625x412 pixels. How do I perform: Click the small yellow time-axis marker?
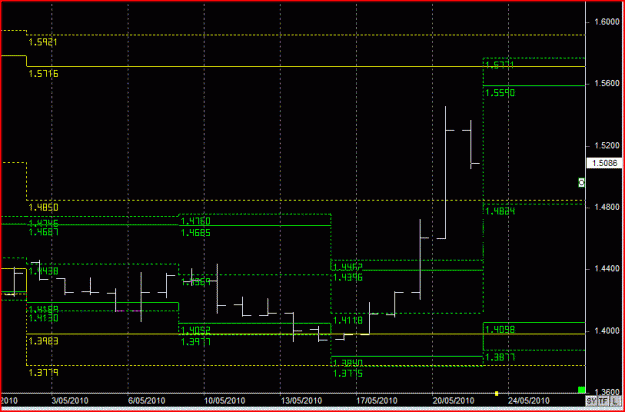pos(496,393)
